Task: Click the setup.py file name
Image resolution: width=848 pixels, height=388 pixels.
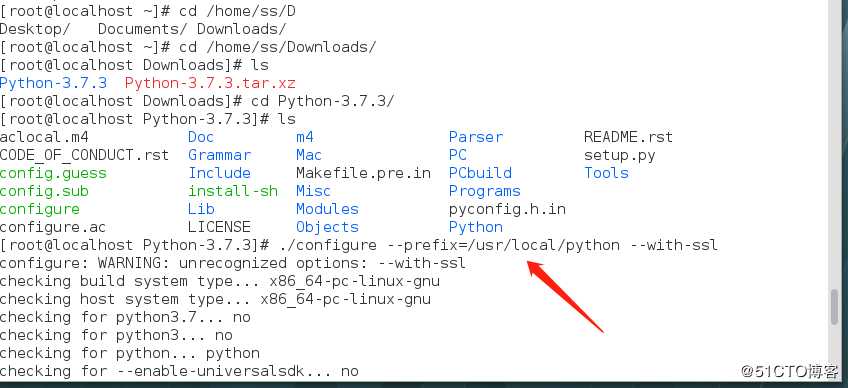Action: pyautogui.click(x=620, y=155)
